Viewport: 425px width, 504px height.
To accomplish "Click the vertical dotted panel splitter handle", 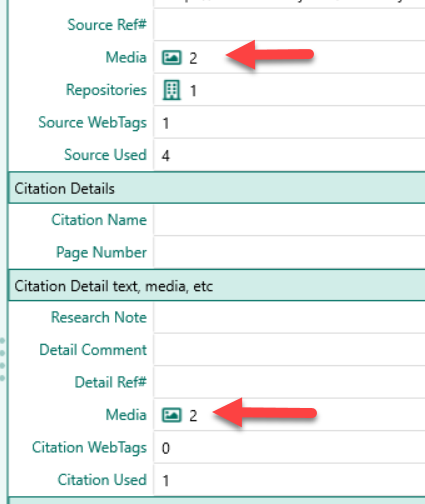I will [2, 359].
